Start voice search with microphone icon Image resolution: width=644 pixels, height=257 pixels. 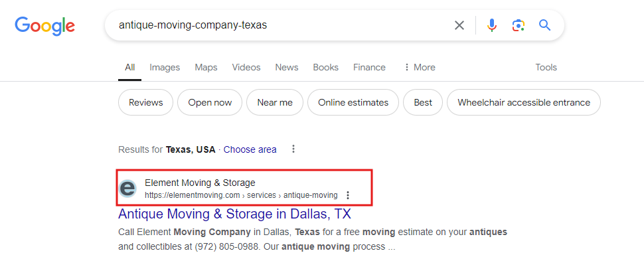pos(491,25)
